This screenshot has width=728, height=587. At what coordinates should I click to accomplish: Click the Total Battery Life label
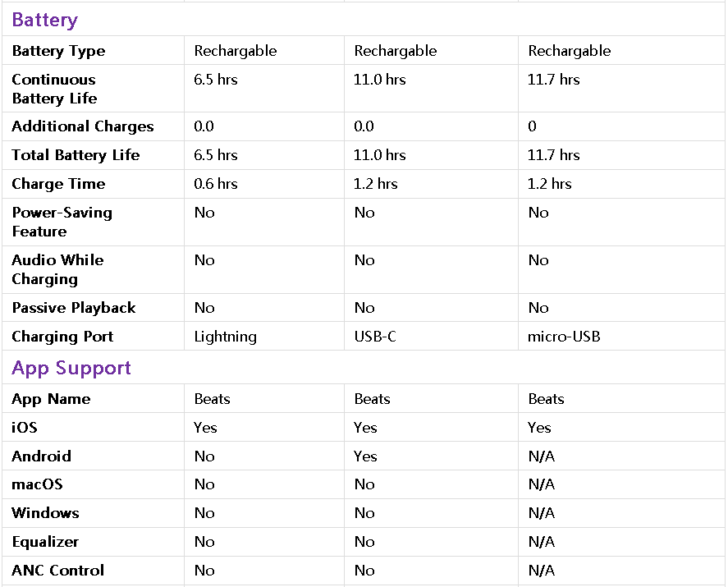point(76,155)
